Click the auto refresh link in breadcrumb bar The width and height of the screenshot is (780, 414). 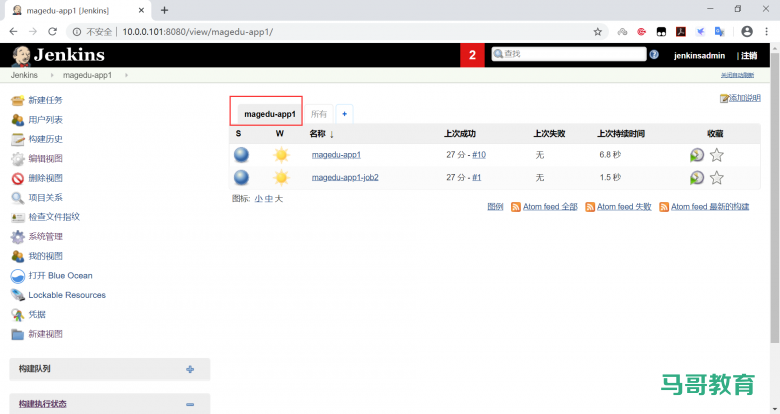click(x=737, y=75)
